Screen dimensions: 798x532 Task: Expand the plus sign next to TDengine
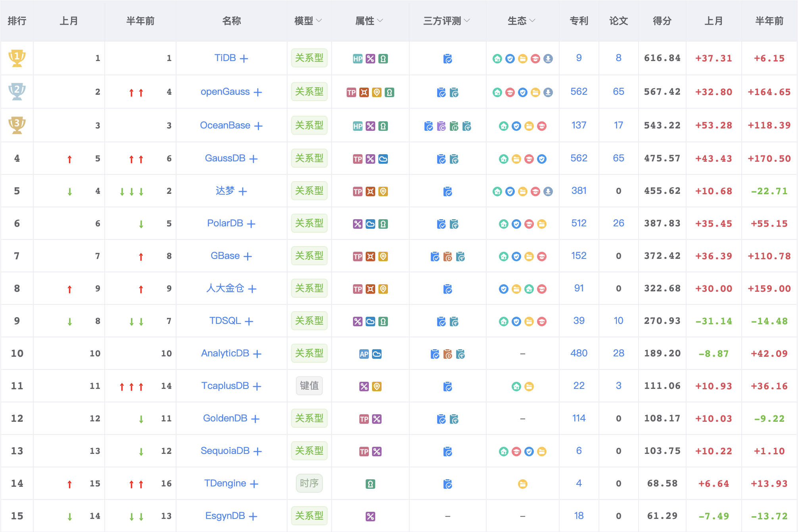(254, 484)
